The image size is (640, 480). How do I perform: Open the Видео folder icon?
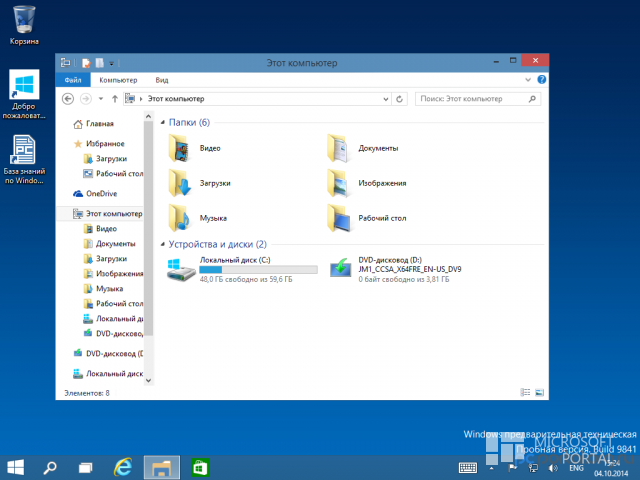tap(179, 148)
